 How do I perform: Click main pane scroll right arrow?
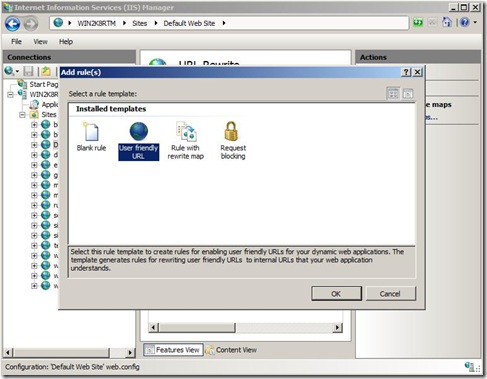[338, 327]
